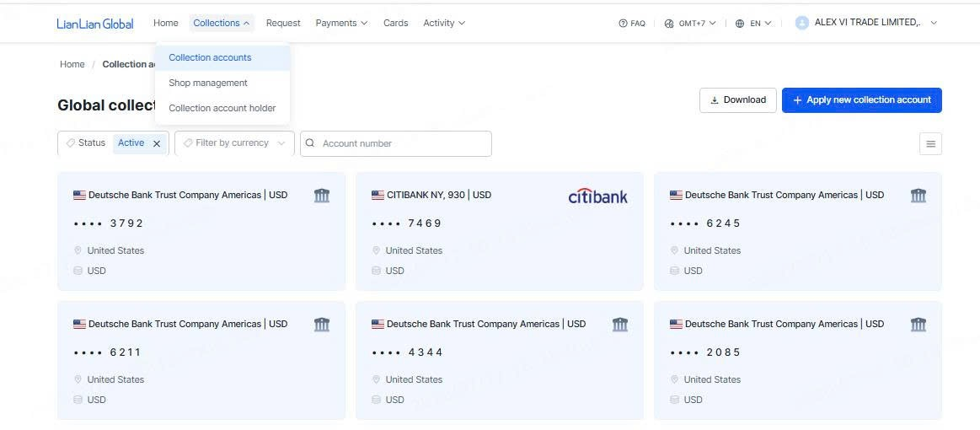This screenshot has width=980, height=430.
Task: Click the currency coin icon on card 6211
Action: 78,400
